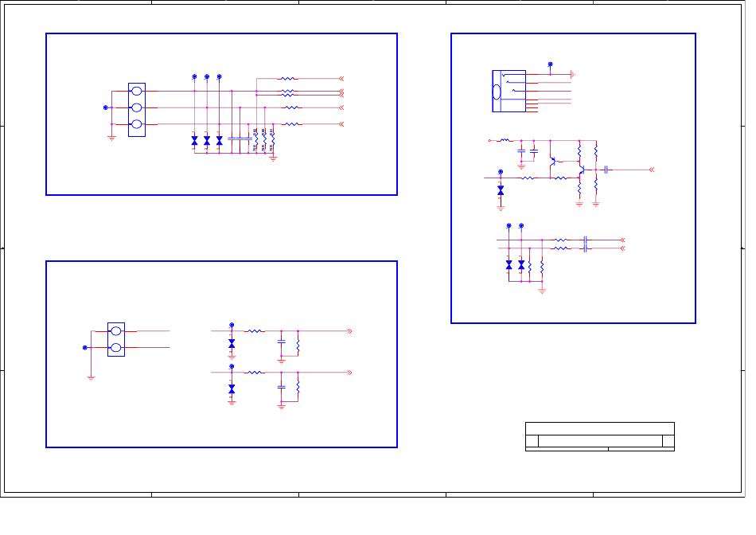
Task: Click ground symbol beneath amplifier input TVS diode
Action: (x=501, y=209)
